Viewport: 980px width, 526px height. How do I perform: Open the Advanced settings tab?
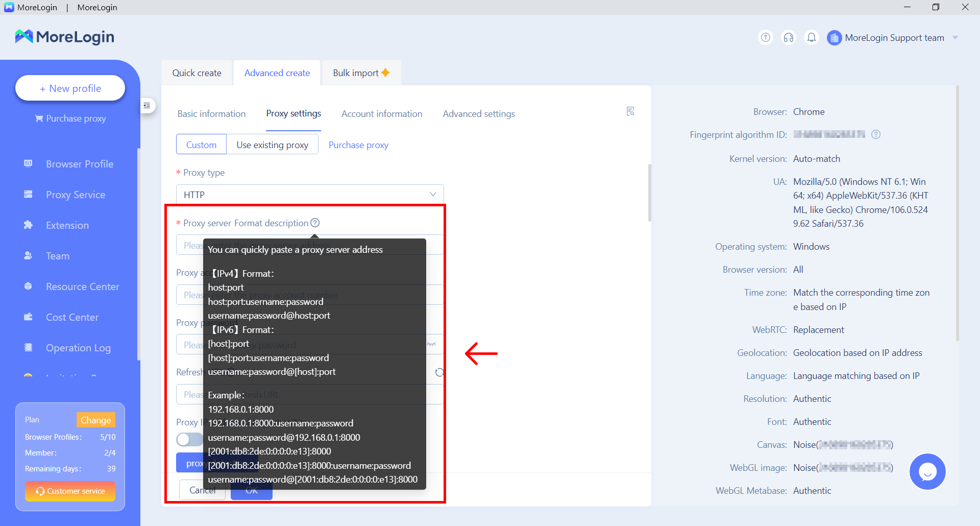tap(478, 114)
